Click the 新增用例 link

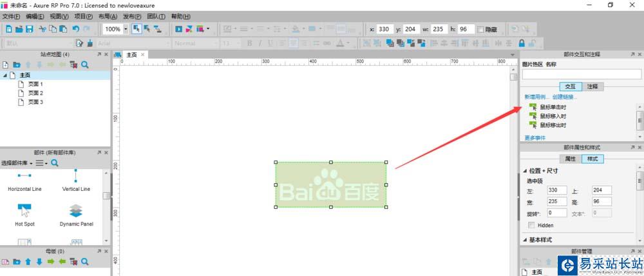(537, 97)
